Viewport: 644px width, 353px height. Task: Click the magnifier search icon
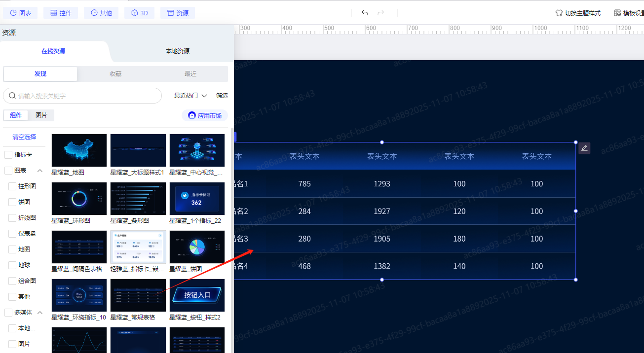tap(12, 96)
